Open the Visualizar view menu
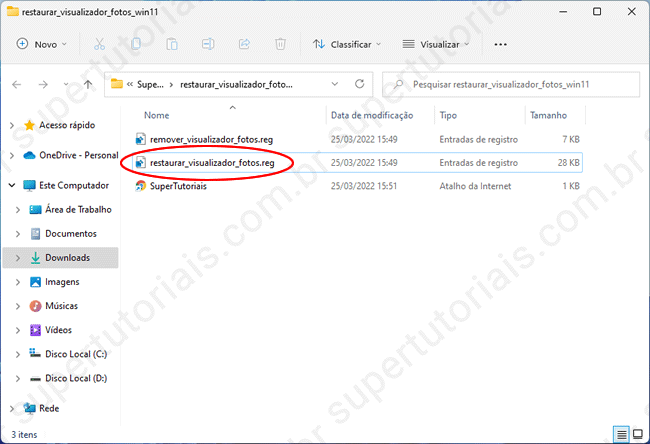This screenshot has height=444, width=650. (437, 44)
